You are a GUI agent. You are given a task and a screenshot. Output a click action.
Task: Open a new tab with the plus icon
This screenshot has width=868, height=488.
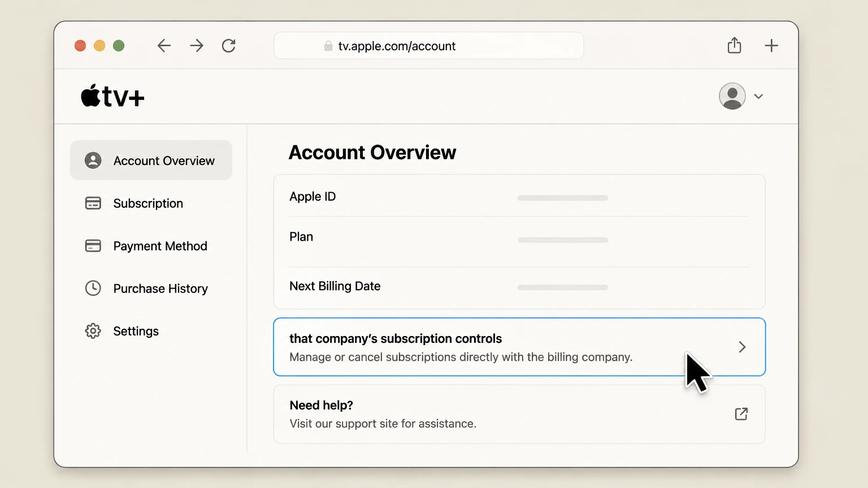[x=771, y=46]
